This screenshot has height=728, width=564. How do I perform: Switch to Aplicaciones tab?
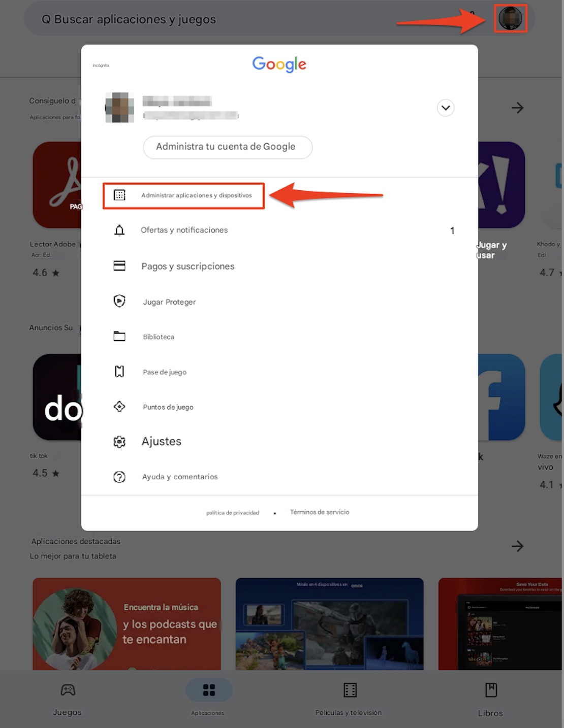tap(208, 699)
